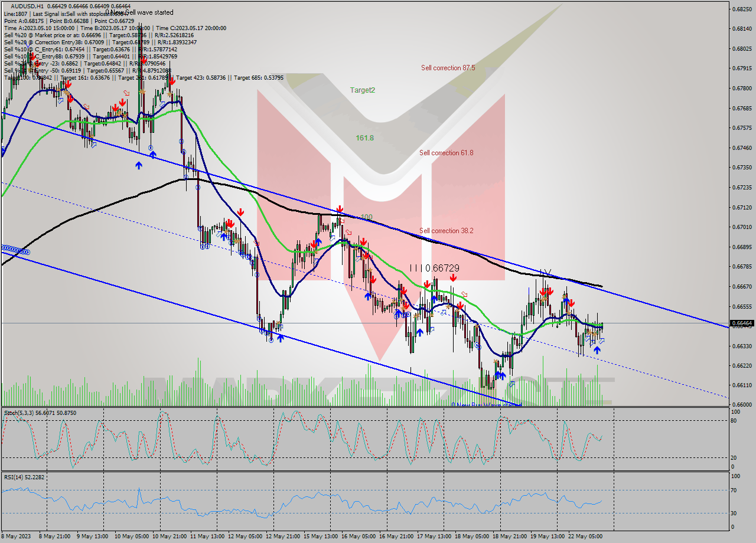This screenshot has height=543, width=756.
Task: Click the 0.67910 price axis label
Action: point(742,68)
